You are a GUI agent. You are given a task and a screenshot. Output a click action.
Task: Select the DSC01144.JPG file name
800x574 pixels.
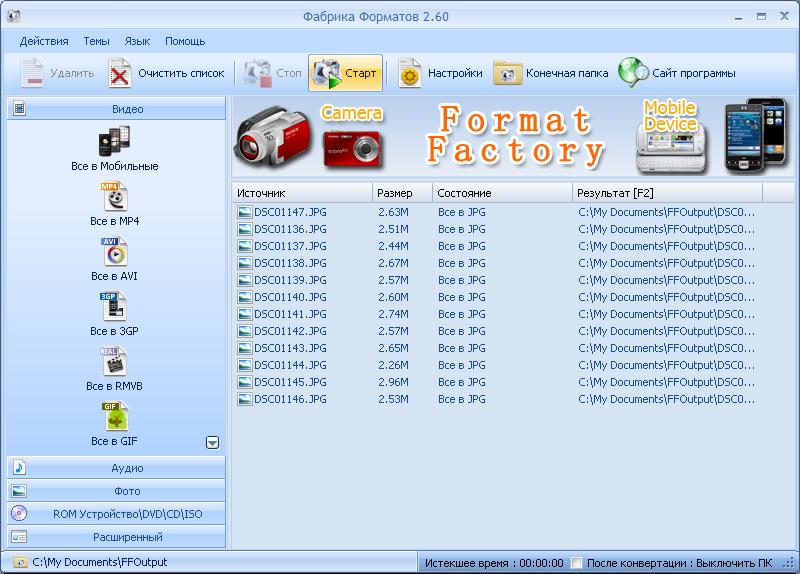(x=290, y=365)
